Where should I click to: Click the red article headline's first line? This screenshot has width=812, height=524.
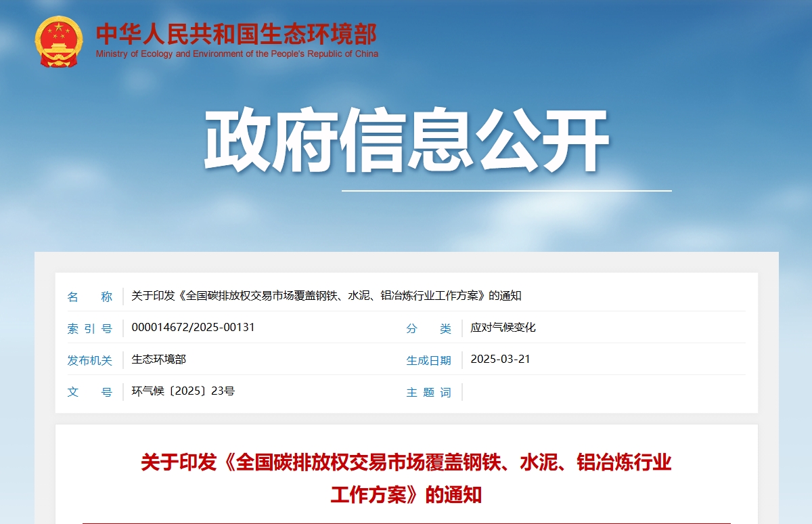pyautogui.click(x=406, y=463)
